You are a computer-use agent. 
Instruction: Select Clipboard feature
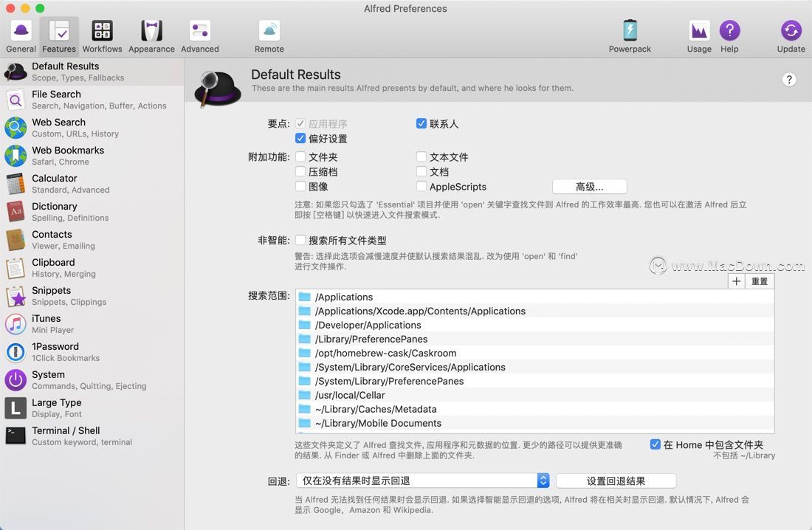pyautogui.click(x=92, y=267)
